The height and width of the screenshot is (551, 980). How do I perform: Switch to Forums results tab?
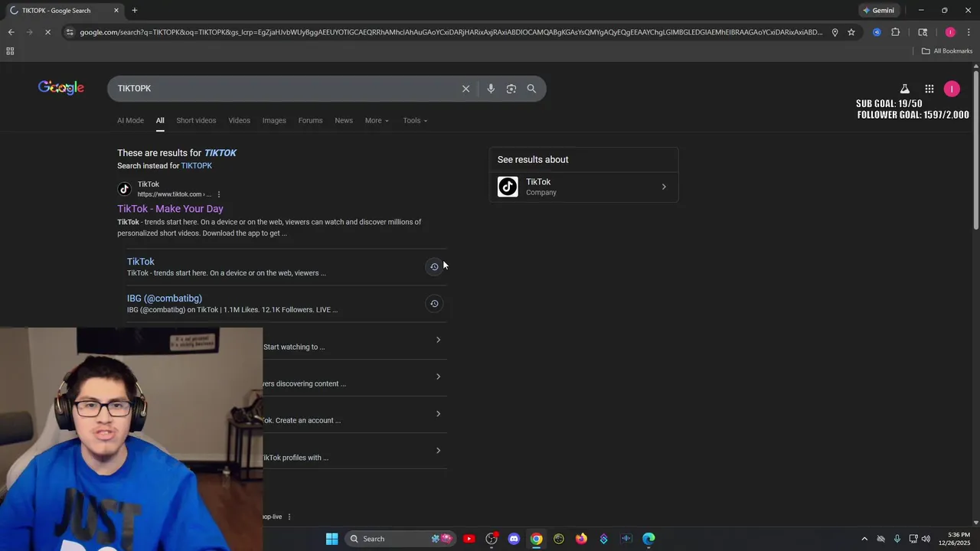pyautogui.click(x=310, y=120)
